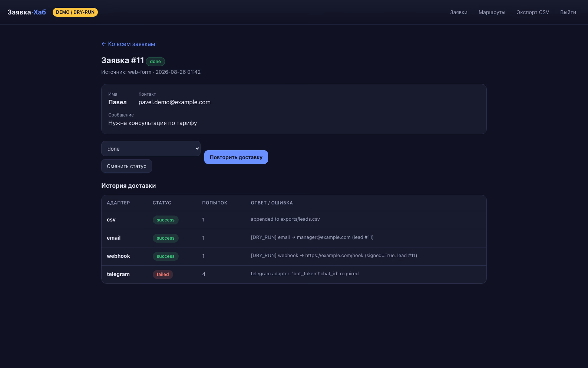Go to Маршруты in the navigation
This screenshot has height=368, width=588.
(x=492, y=12)
